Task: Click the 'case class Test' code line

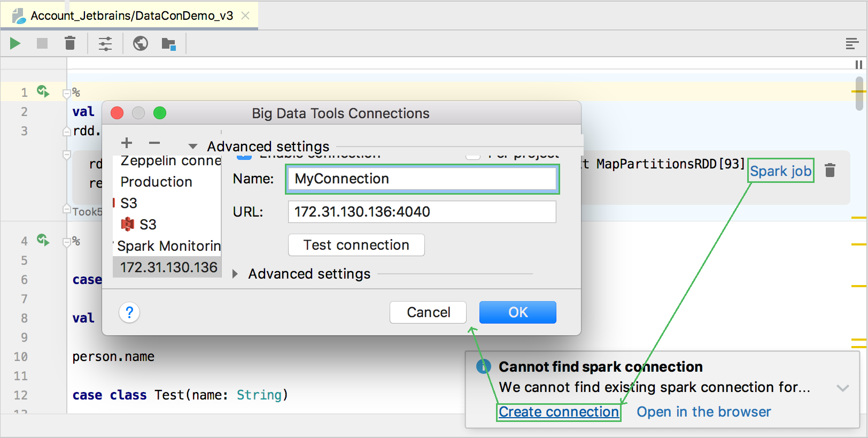Action: coord(180,395)
